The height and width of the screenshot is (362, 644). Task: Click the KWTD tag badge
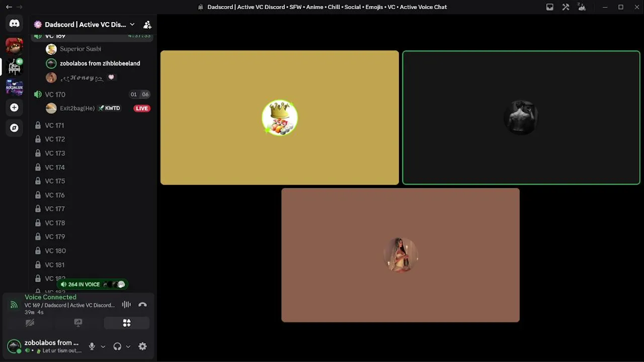(109, 108)
